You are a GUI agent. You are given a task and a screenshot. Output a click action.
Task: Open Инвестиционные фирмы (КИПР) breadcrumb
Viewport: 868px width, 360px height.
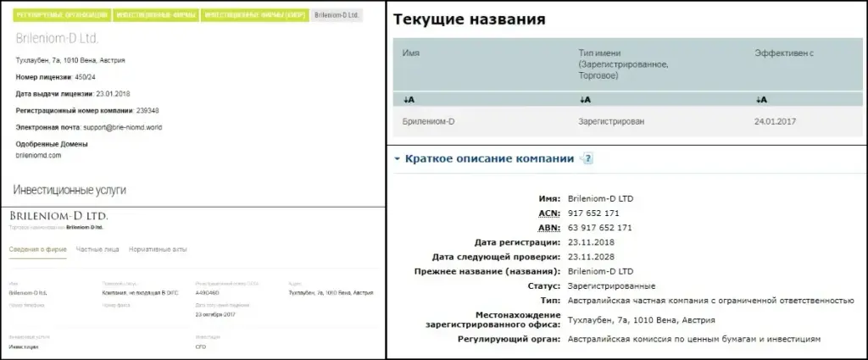254,15
